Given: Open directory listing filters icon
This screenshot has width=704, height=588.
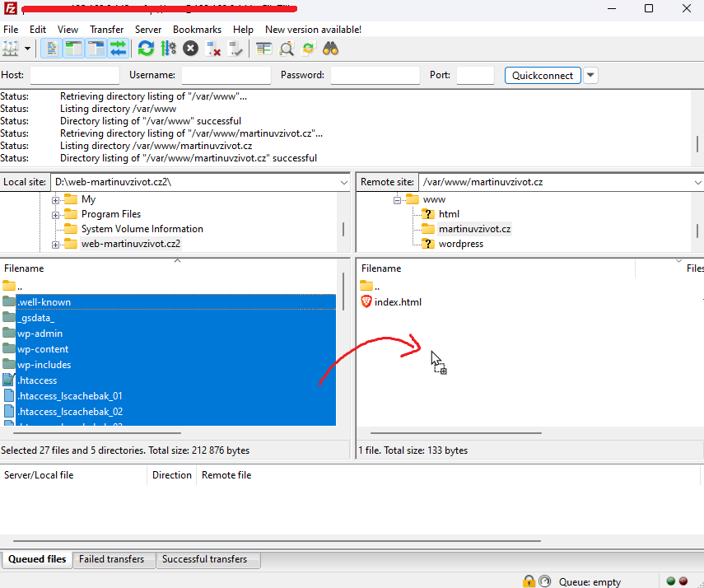Looking at the screenshot, I should (263, 49).
